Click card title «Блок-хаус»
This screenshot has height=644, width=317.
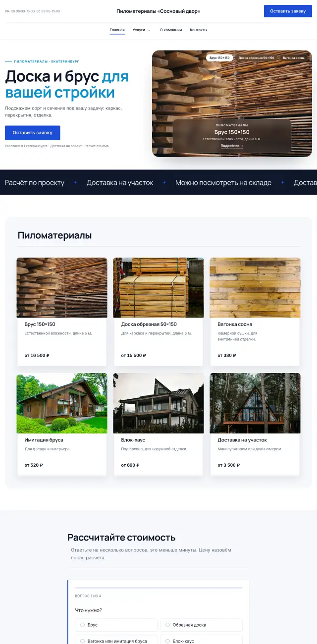133,440
